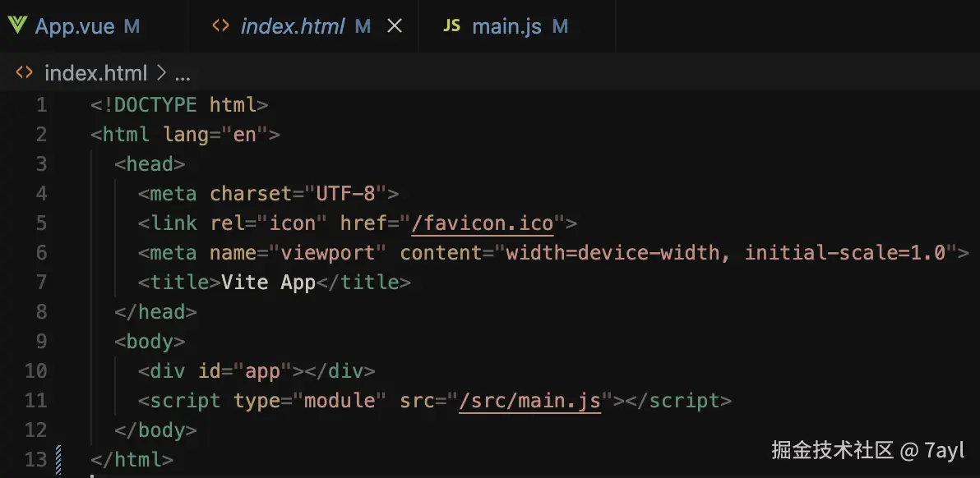Click the JS icon on main.js tab

[451, 26]
